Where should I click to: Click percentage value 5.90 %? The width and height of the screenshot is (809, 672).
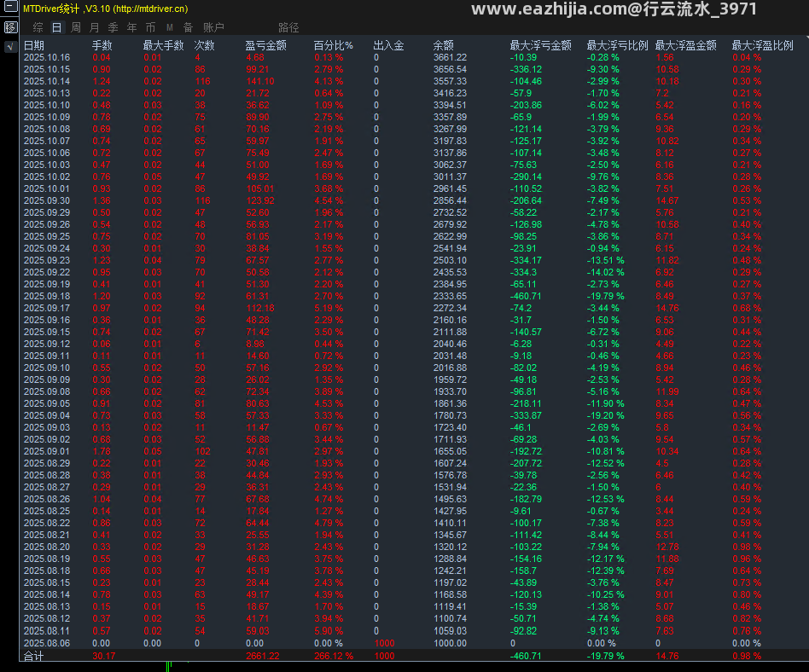[329, 631]
